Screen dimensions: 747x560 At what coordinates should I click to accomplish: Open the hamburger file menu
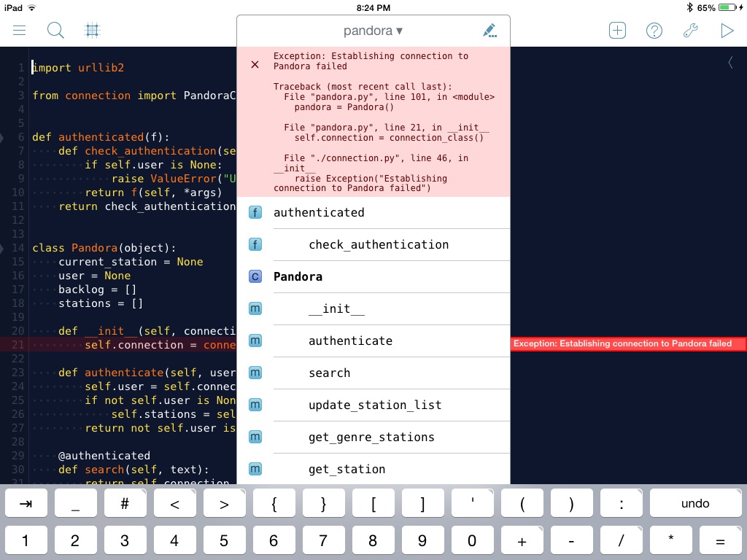click(x=19, y=31)
